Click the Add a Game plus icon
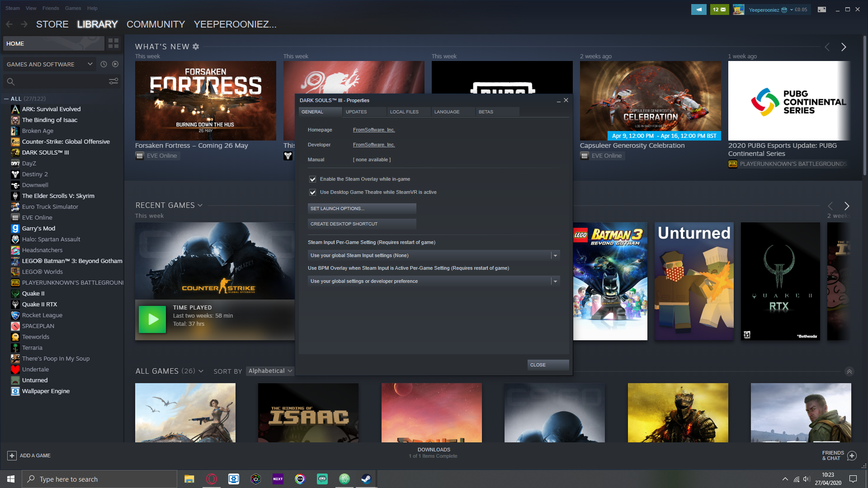Viewport: 868px width, 488px height. point(12,455)
